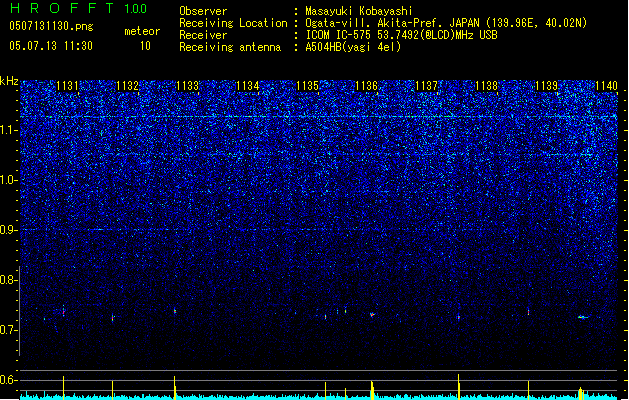The width and height of the screenshot is (629, 400).
Task: Click the meteor echo just after 1136
Action: point(372,315)
